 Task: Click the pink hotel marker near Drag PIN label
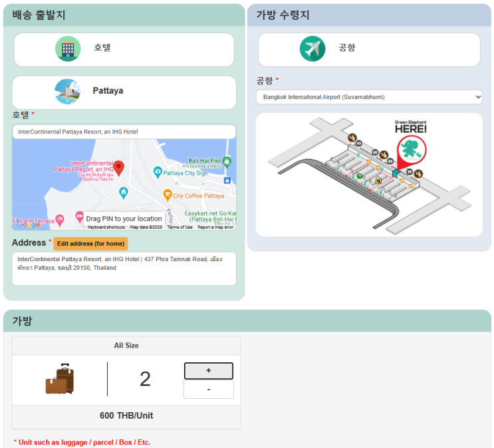point(79,217)
